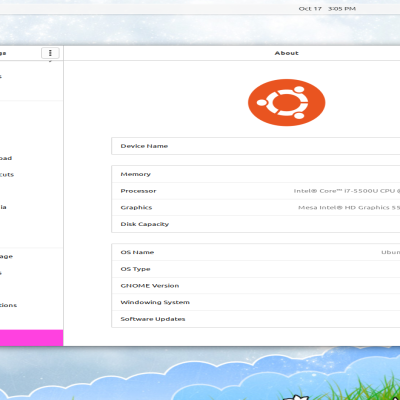Select the OS Type row

click(x=256, y=269)
